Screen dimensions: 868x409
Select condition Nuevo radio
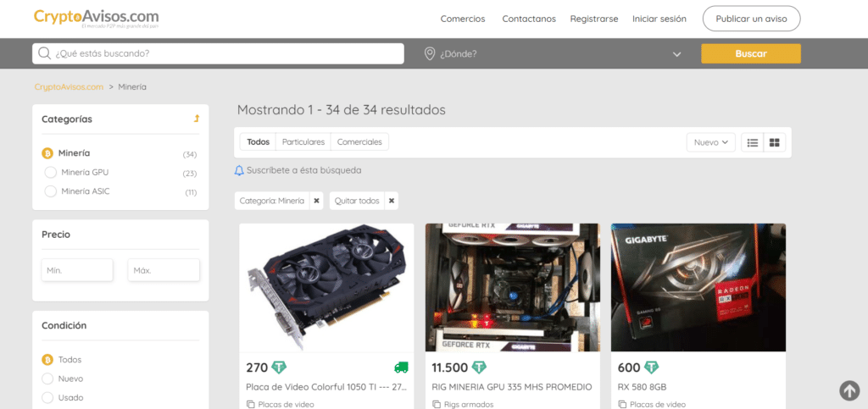tap(47, 379)
